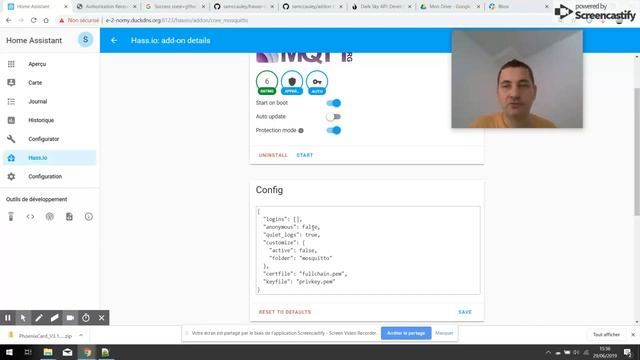The width and height of the screenshot is (640, 360).
Task: Click the auth key badge
Action: coord(317,82)
